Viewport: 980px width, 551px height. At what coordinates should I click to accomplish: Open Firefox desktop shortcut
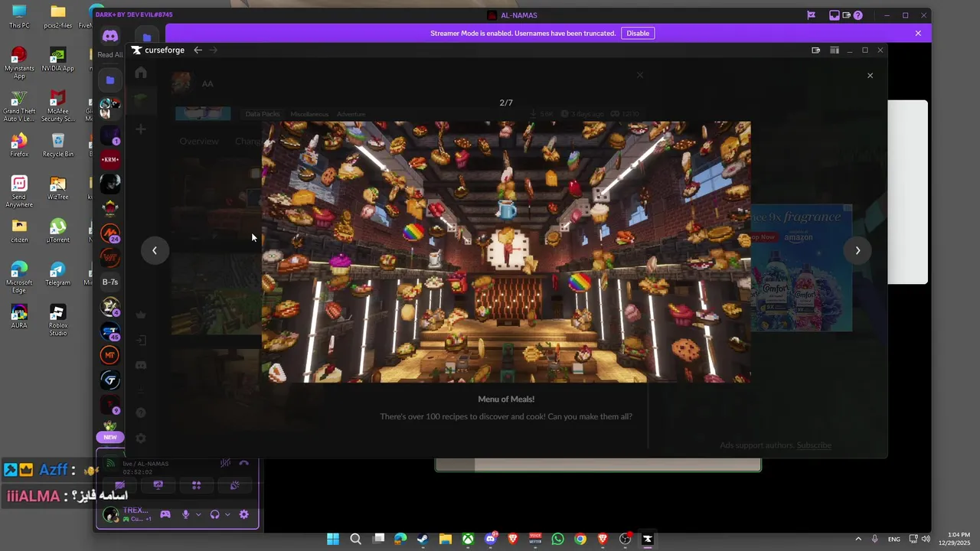coord(19,144)
